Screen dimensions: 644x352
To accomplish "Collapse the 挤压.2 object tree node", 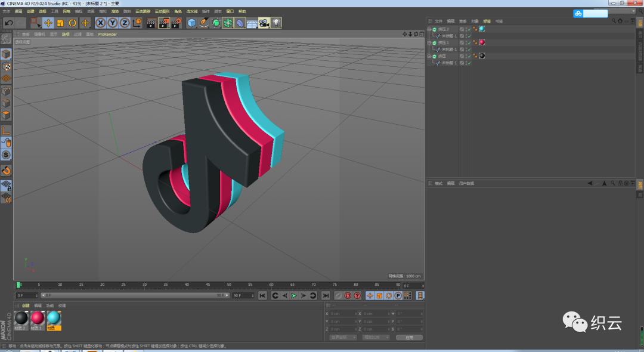I will (429, 29).
